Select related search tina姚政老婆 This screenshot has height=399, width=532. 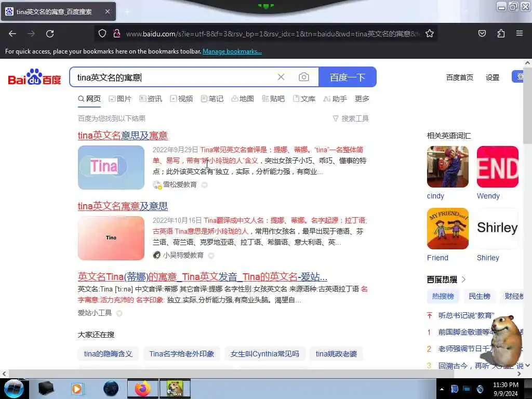336,353
